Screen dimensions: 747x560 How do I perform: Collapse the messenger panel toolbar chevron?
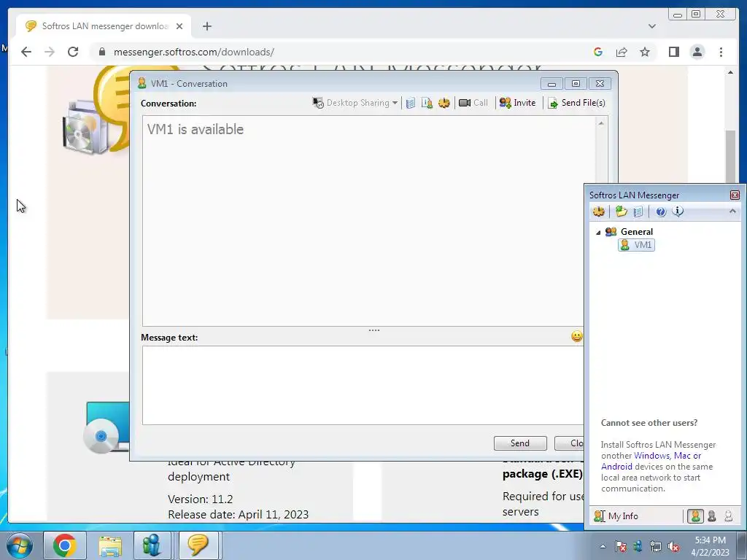click(x=732, y=211)
